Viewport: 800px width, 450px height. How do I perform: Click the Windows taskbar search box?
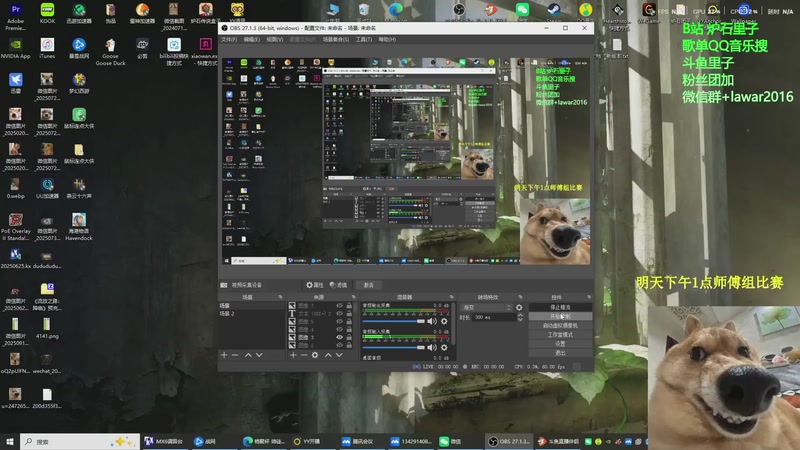[x=80, y=441]
